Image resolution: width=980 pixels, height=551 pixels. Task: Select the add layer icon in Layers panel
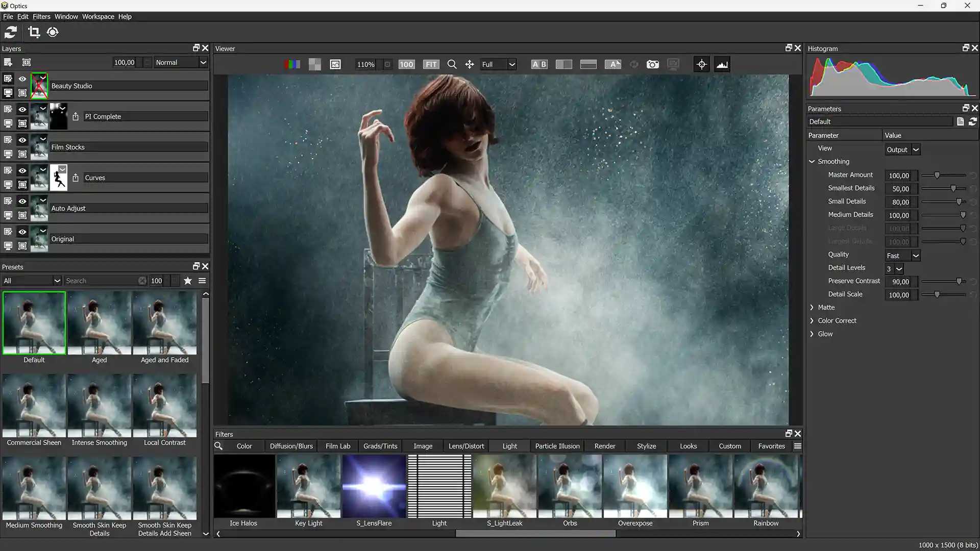(8, 62)
